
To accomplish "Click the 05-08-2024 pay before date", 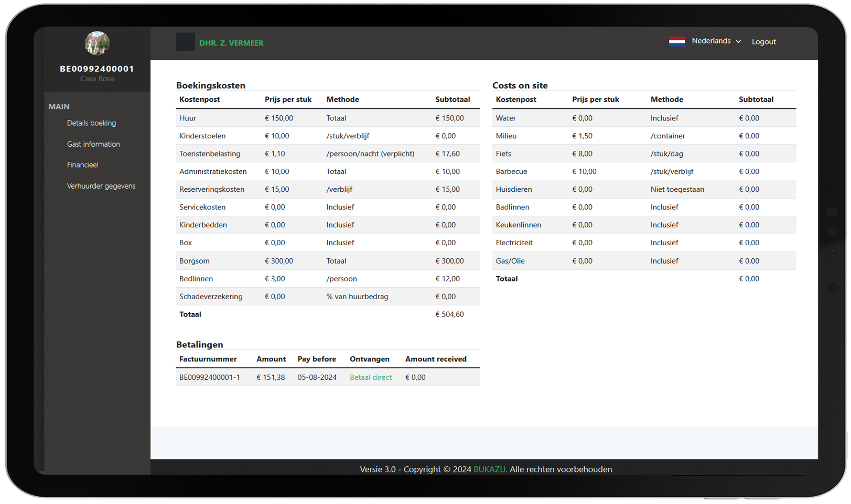I will (317, 377).
